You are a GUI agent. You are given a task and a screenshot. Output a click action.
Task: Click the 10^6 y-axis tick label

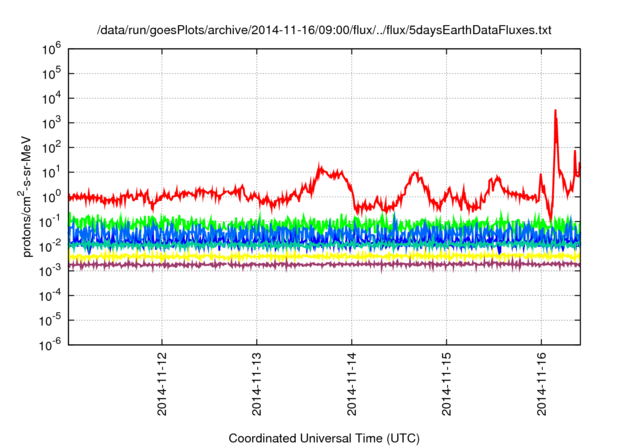pos(51,49)
